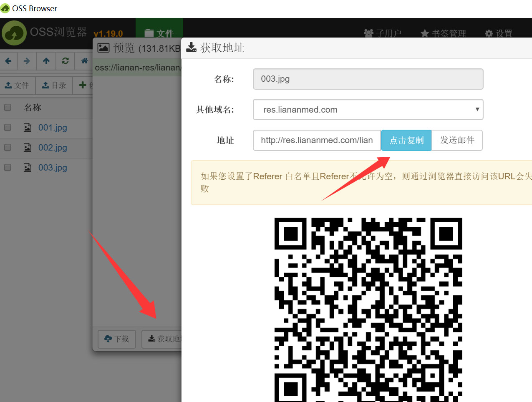
Task: Click the 下载 download button
Action: click(x=117, y=339)
